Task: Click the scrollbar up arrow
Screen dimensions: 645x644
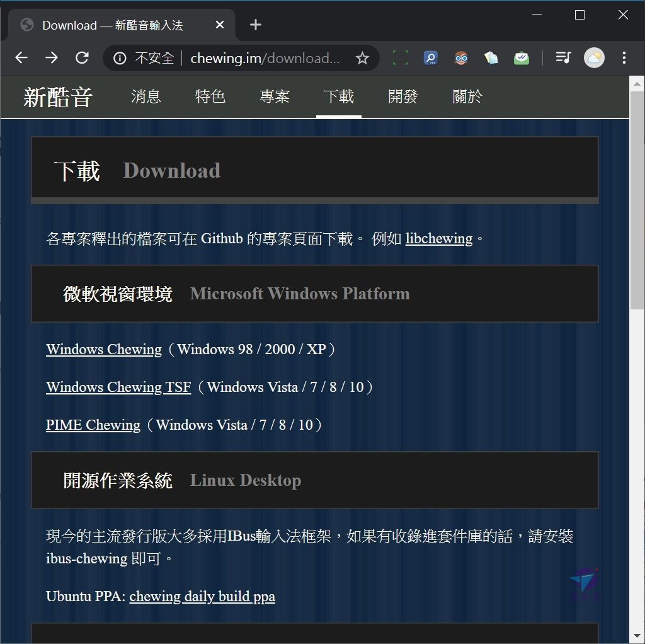Action: [637, 84]
